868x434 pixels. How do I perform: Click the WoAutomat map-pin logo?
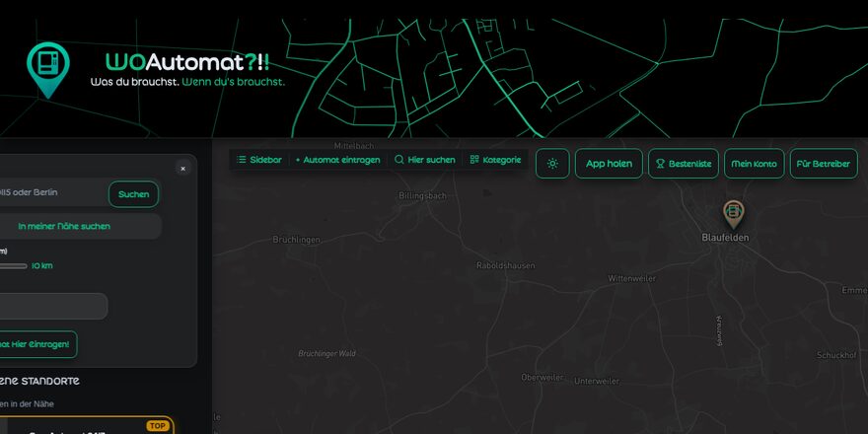pyautogui.click(x=48, y=70)
